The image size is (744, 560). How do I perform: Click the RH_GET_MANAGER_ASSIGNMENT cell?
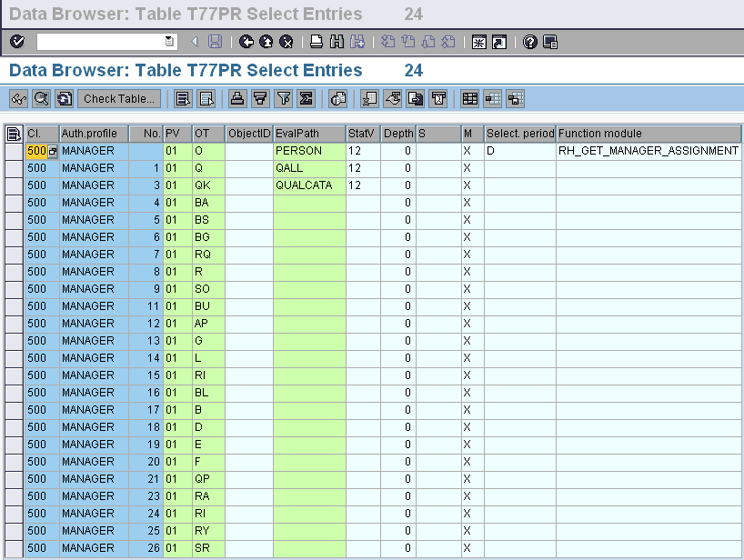(648, 151)
